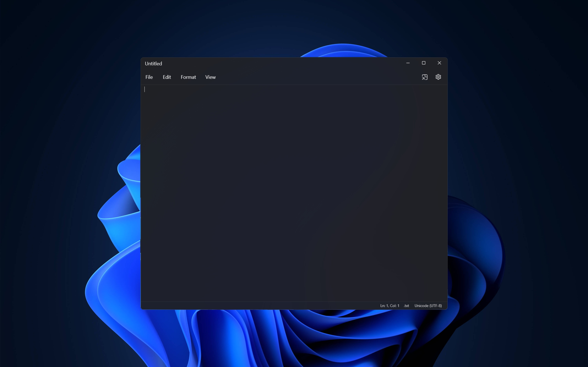The height and width of the screenshot is (367, 588).
Task: Click the title bar of the Notepad window
Action: (292, 63)
